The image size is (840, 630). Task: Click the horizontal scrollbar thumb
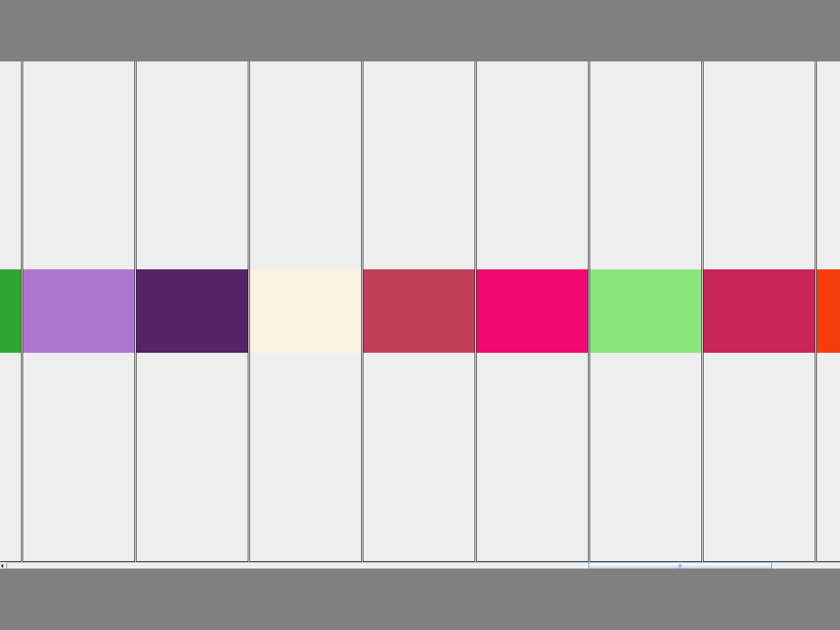pyautogui.click(x=680, y=565)
